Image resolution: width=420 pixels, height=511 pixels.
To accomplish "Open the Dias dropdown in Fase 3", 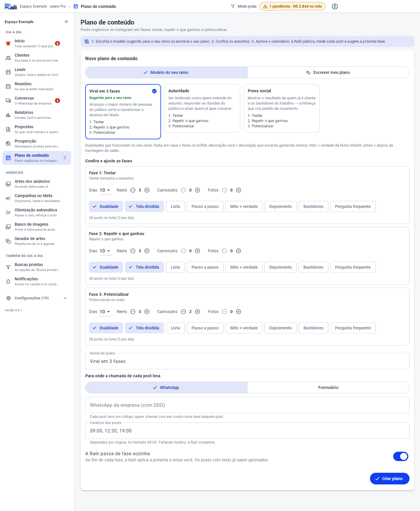I will (x=105, y=312).
